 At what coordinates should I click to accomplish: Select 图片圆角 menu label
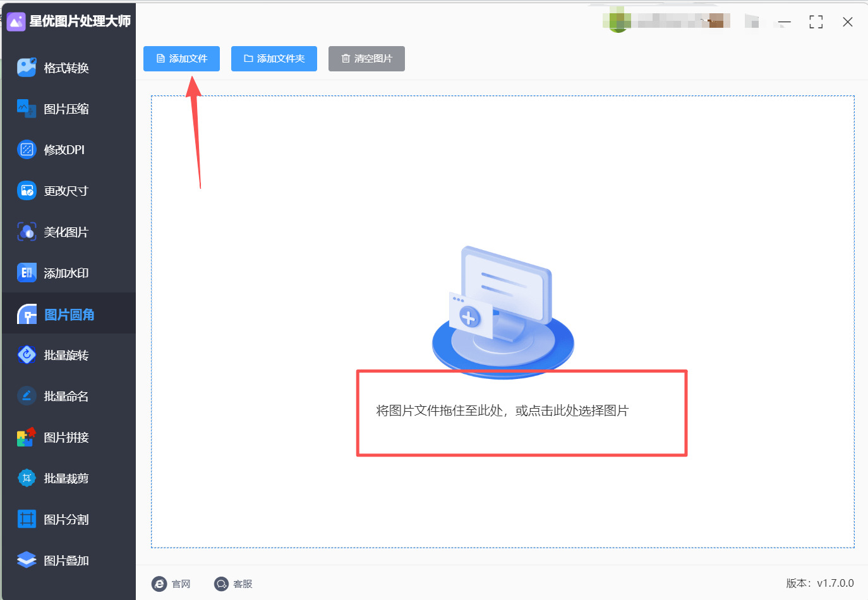coord(69,315)
